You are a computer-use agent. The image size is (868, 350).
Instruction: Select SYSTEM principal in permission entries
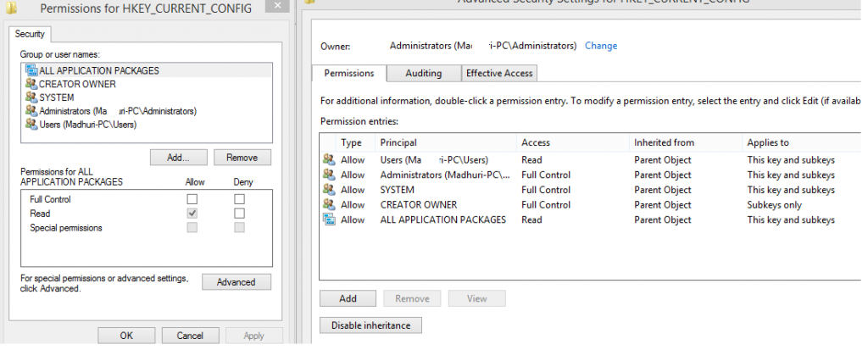pos(397,190)
